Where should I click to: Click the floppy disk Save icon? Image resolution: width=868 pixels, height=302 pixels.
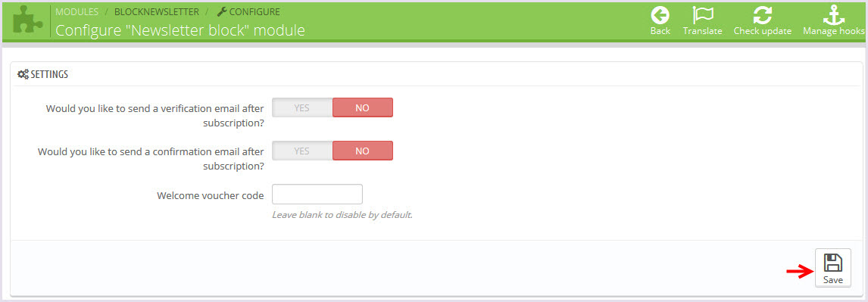[832, 262]
